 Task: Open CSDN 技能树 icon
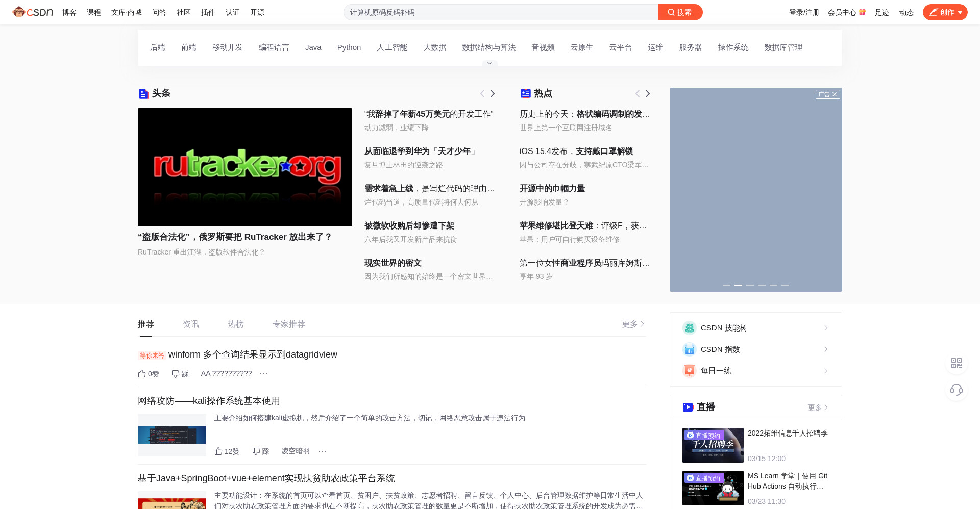coord(689,328)
